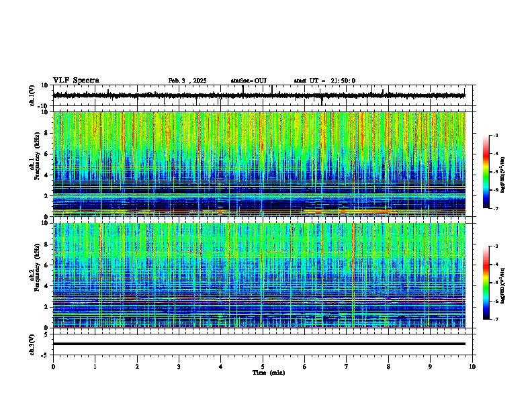Select the date text "Feb. 3 , 2025"
The height and width of the screenshot is (411, 532).
click(187, 81)
